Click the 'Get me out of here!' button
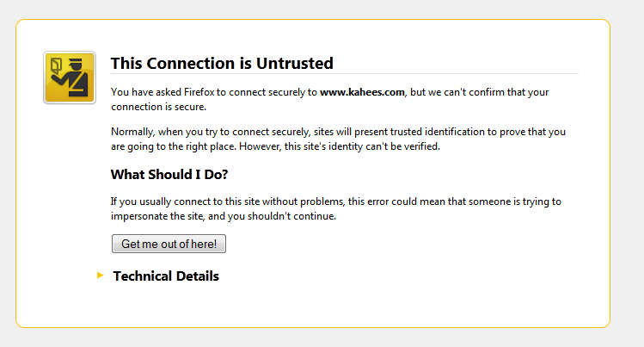 coord(169,244)
